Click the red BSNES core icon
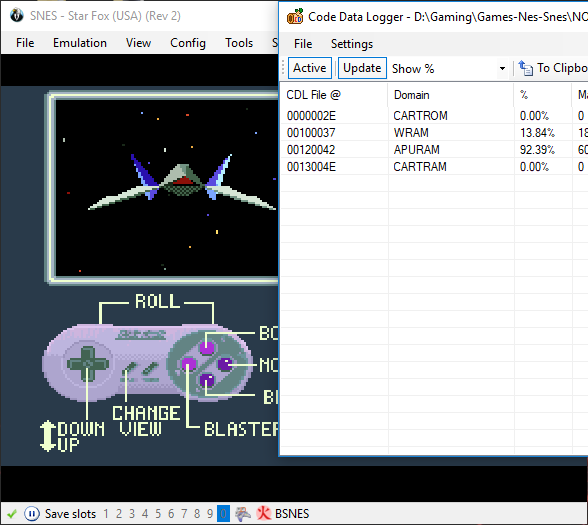Image resolution: width=588 pixels, height=525 pixels. click(x=264, y=513)
